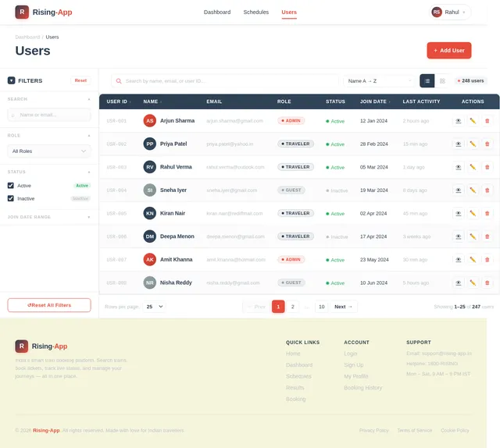This screenshot has width=500, height=448.
Task: Edit Rahul Verma's record
Action: pos(473,167)
